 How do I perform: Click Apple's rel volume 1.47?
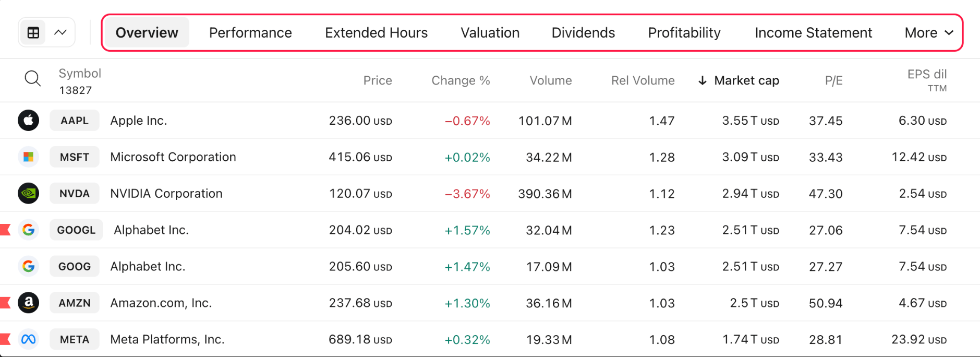662,121
